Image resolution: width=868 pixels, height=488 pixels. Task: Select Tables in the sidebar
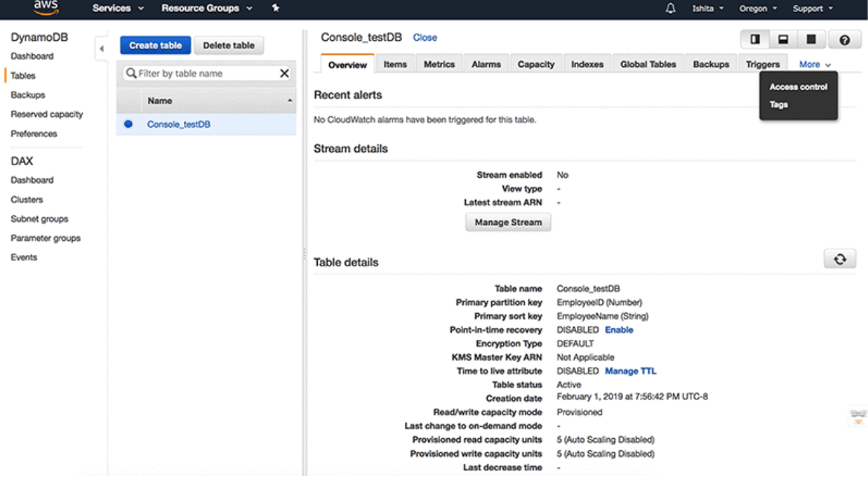[x=22, y=75]
